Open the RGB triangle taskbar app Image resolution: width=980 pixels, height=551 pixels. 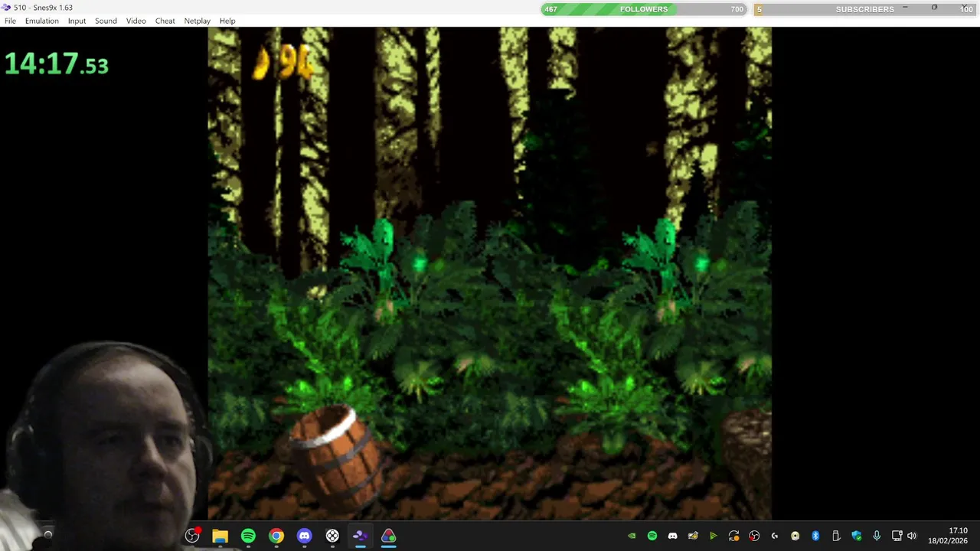tap(388, 536)
